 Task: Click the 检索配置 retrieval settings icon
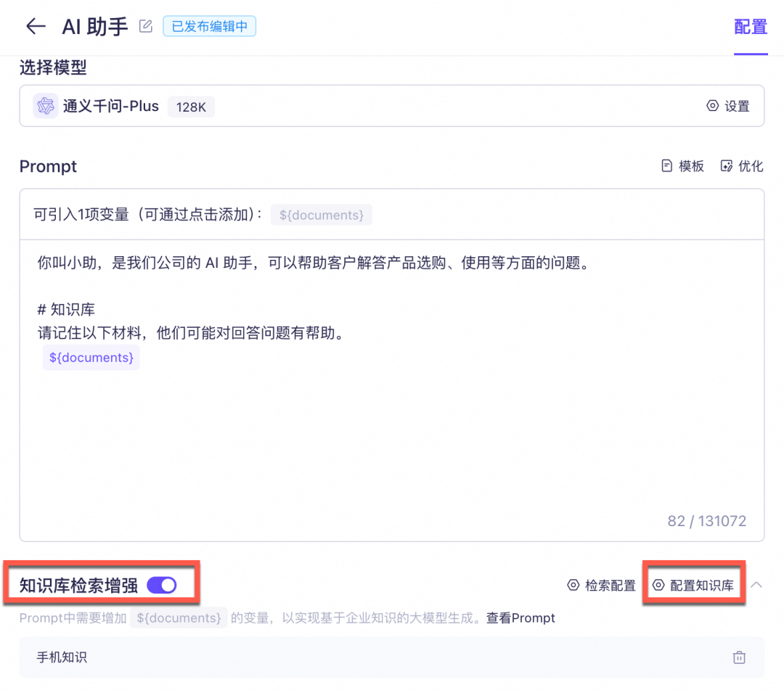573,585
